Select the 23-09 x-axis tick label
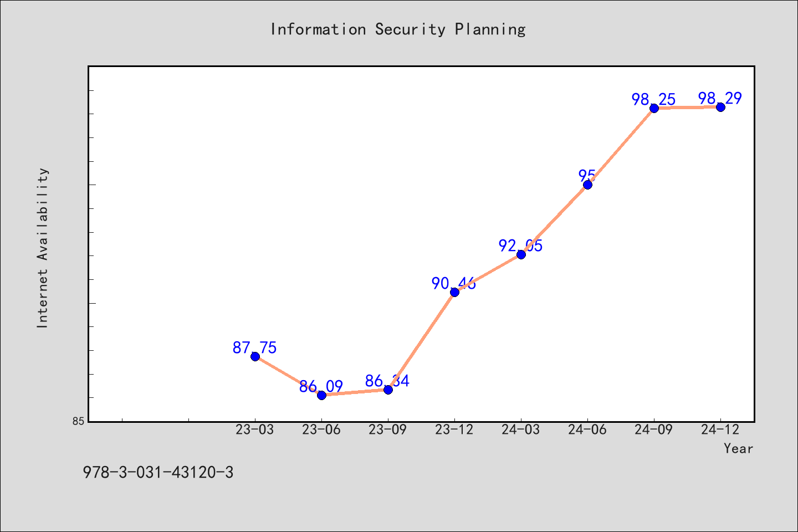 [388, 429]
